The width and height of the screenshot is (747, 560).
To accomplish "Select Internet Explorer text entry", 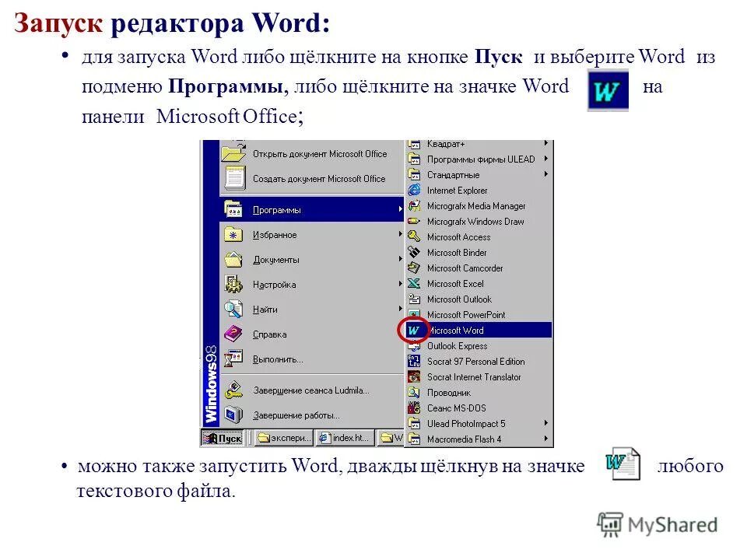I will [x=457, y=191].
